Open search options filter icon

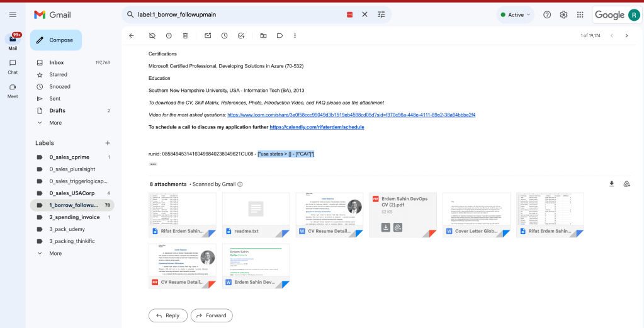coord(381,14)
